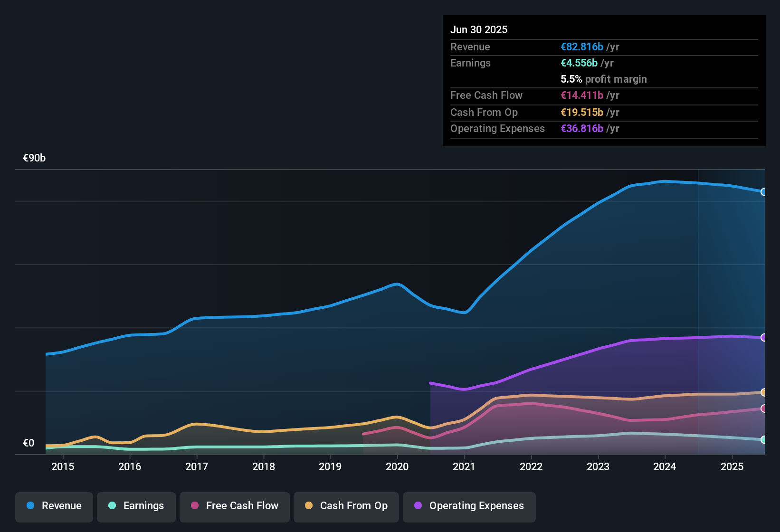The image size is (780, 532).
Task: Select the teal Earnings legend dot
Action: pos(112,506)
